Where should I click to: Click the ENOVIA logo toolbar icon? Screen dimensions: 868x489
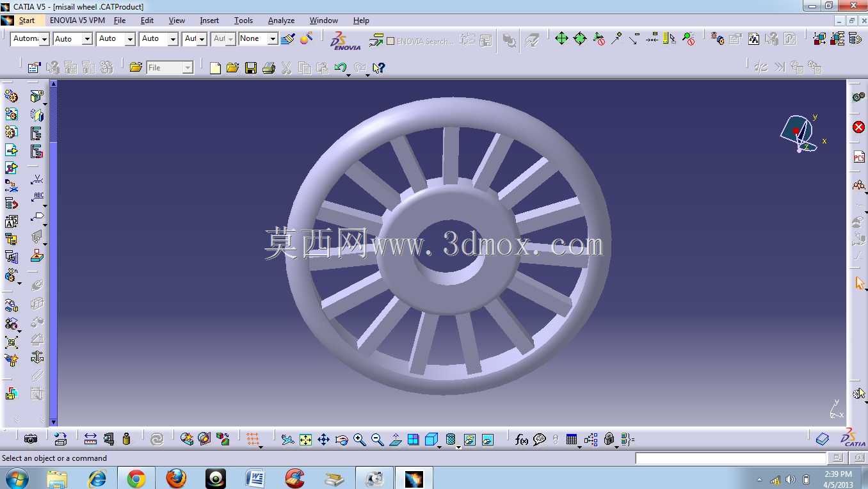(346, 40)
